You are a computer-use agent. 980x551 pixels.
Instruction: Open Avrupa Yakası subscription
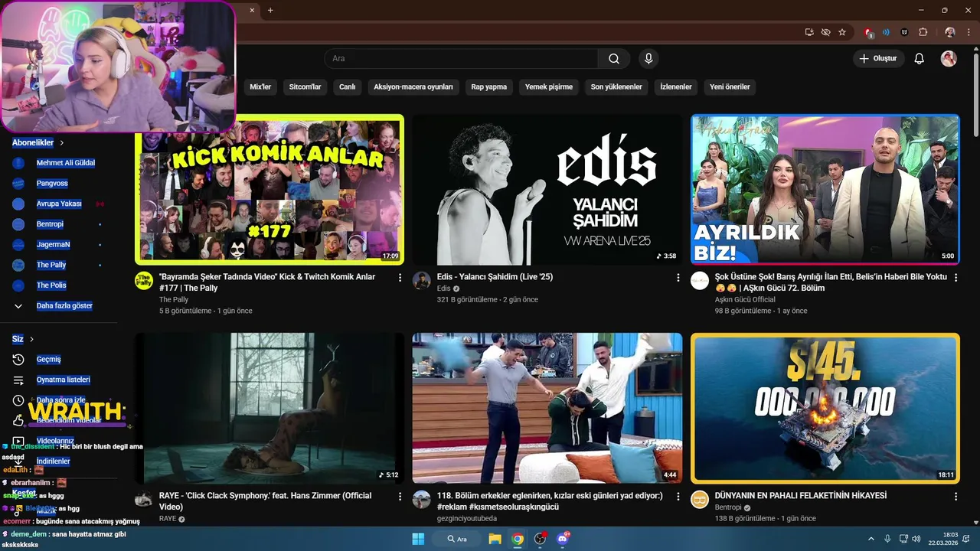(59, 204)
